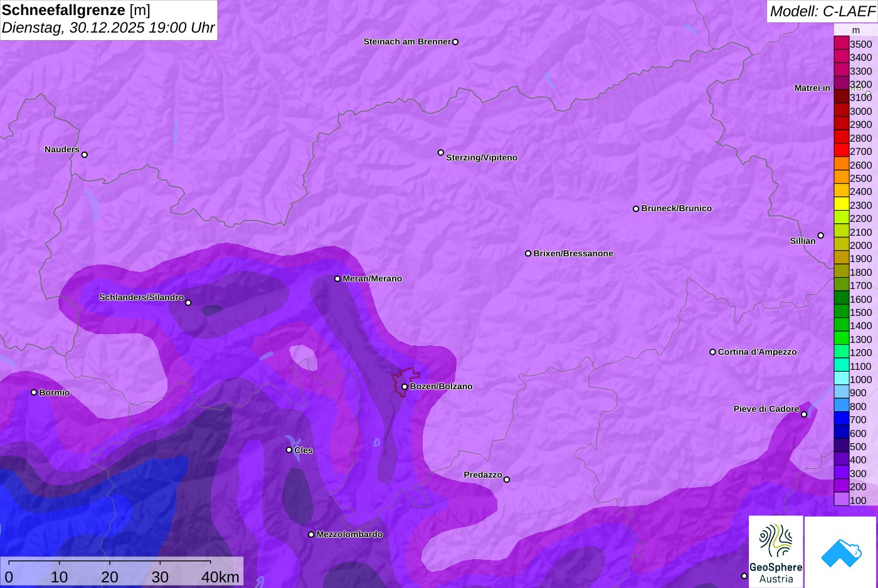
Task: Click the Cortina d'Ampezzo city marker
Action: [712, 352]
